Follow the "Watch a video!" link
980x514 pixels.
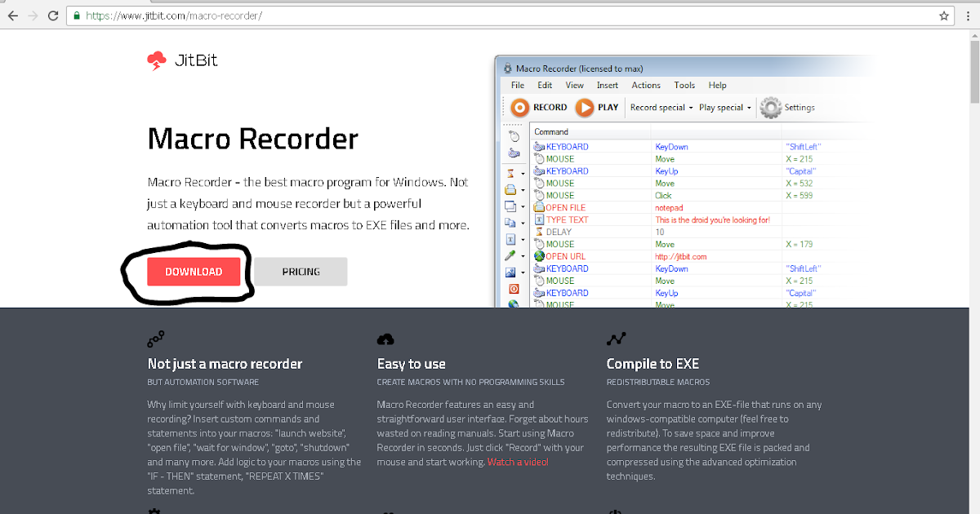(x=518, y=462)
